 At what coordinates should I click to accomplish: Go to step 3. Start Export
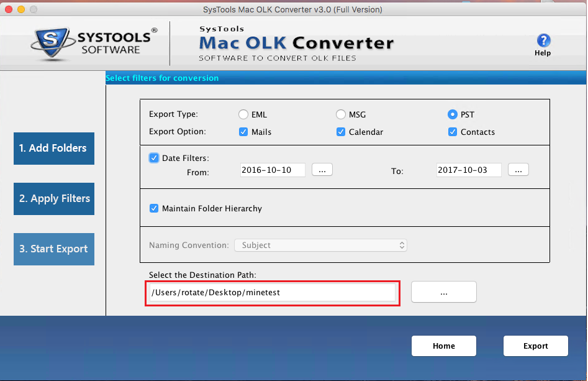54,249
